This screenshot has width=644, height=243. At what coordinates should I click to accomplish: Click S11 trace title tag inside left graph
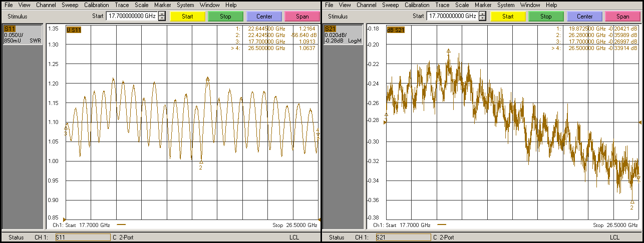[74, 30]
